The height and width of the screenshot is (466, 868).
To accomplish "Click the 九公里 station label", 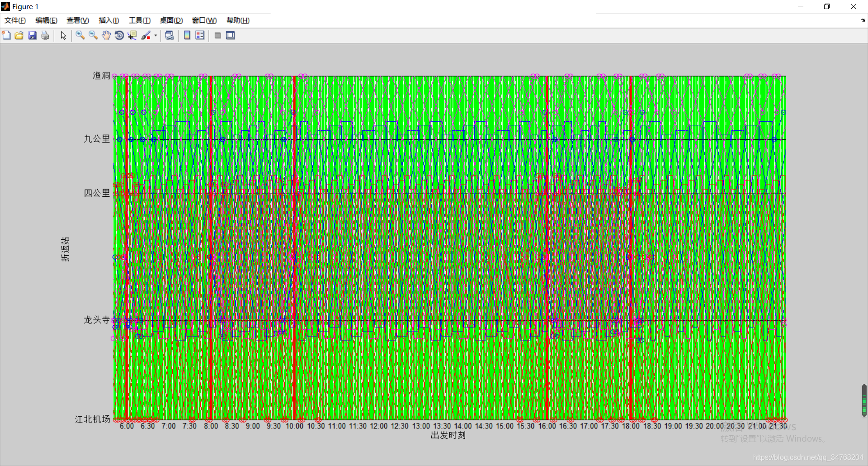I will pos(97,139).
